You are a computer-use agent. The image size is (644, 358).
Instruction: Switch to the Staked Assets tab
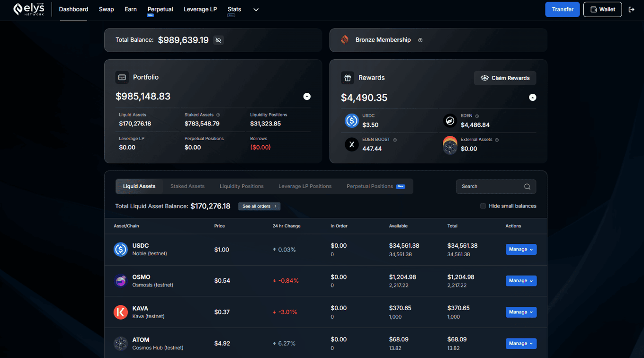[188, 186]
